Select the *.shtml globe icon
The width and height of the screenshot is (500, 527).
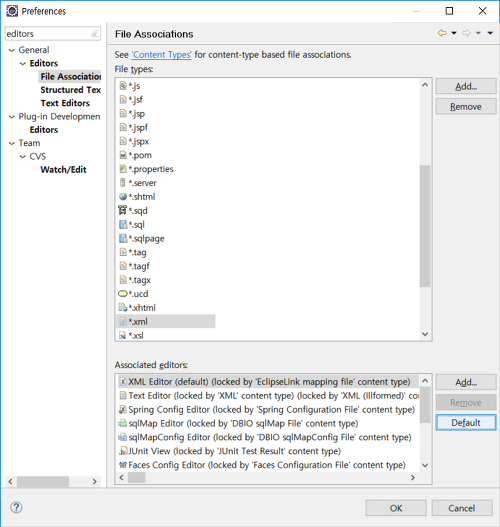[123, 197]
